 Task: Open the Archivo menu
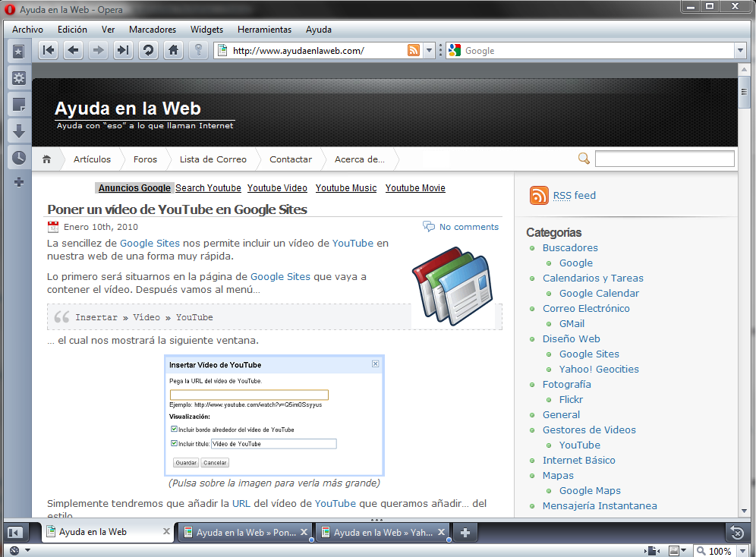click(x=27, y=30)
